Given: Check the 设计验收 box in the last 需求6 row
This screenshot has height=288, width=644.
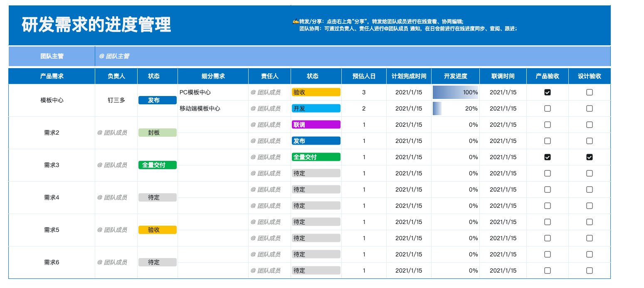Looking at the screenshot, I should point(589,270).
